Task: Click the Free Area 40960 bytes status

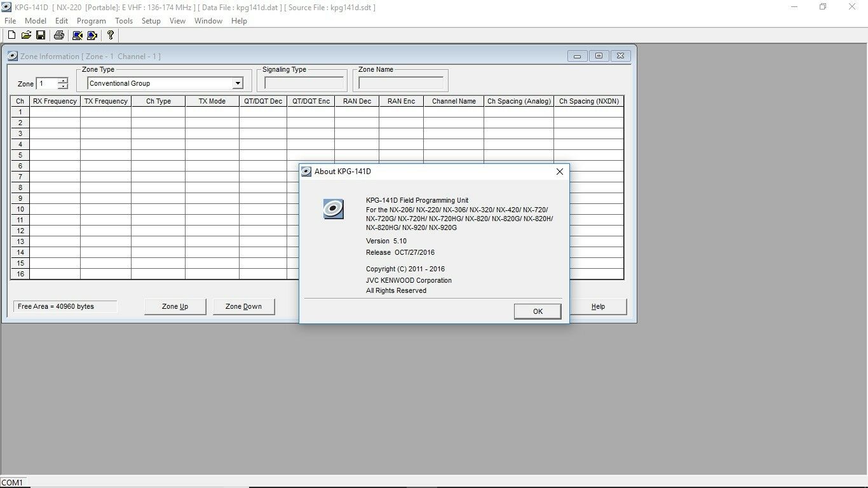Action: click(x=65, y=306)
